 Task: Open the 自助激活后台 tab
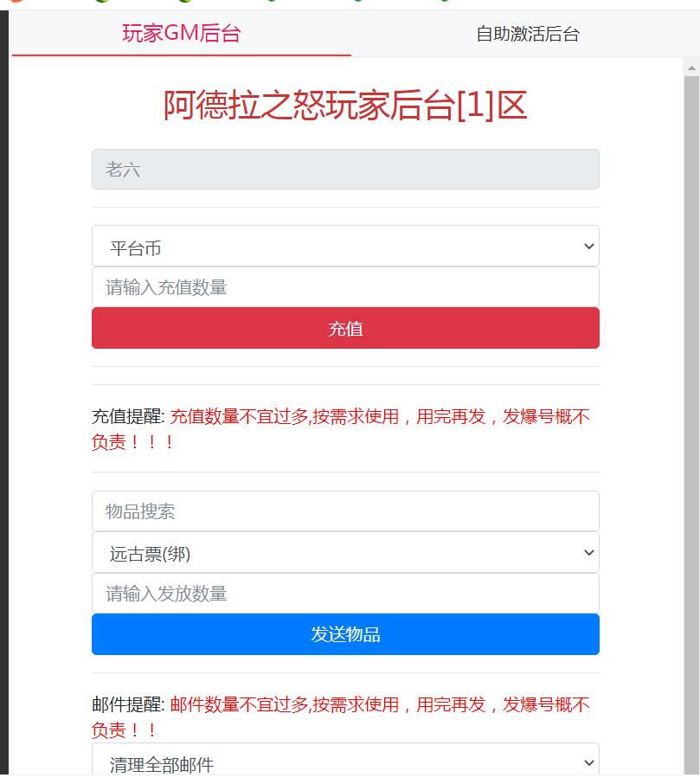527,35
